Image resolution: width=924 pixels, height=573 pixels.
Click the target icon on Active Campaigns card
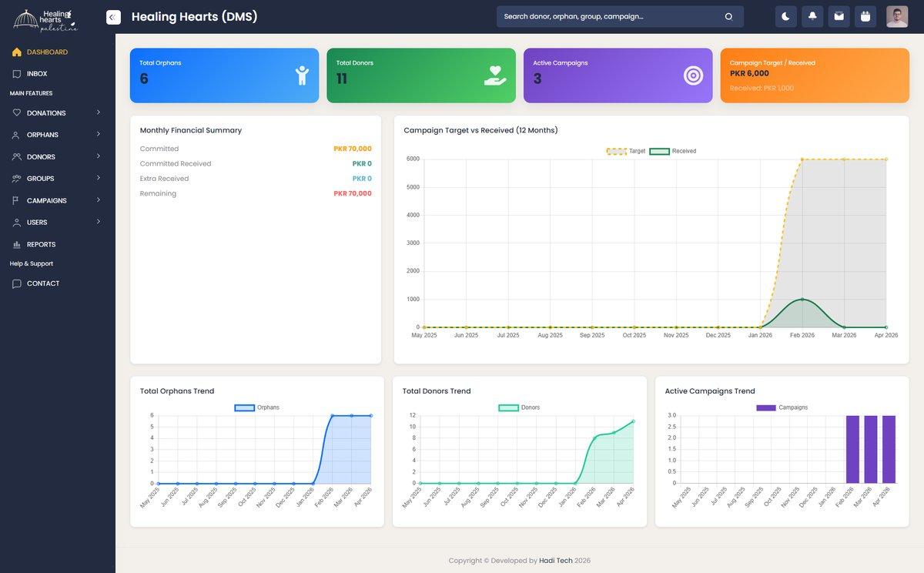(x=693, y=75)
